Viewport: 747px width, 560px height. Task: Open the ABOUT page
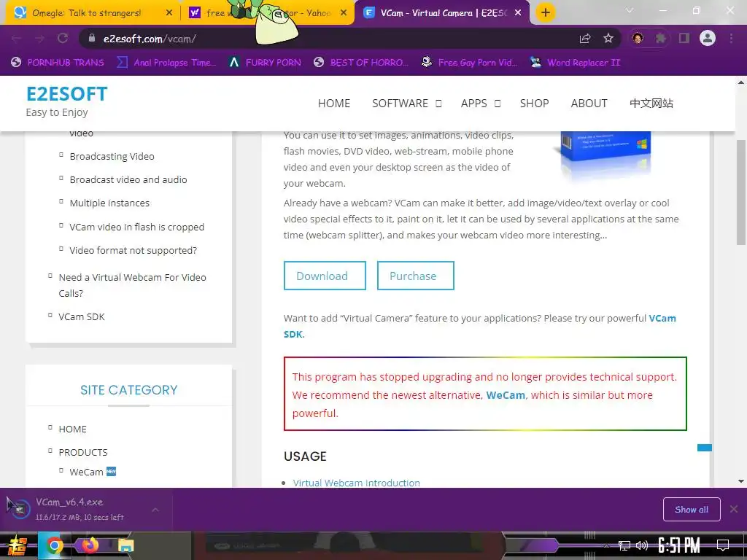[589, 104]
